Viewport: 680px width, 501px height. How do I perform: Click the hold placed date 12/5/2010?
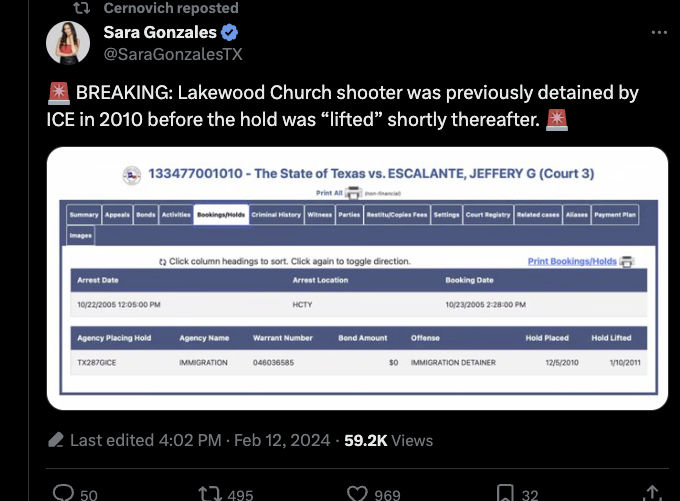pyautogui.click(x=562, y=363)
